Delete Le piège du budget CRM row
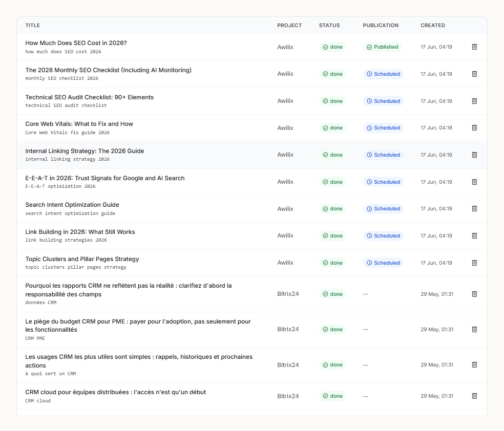504x431 pixels. coord(474,329)
